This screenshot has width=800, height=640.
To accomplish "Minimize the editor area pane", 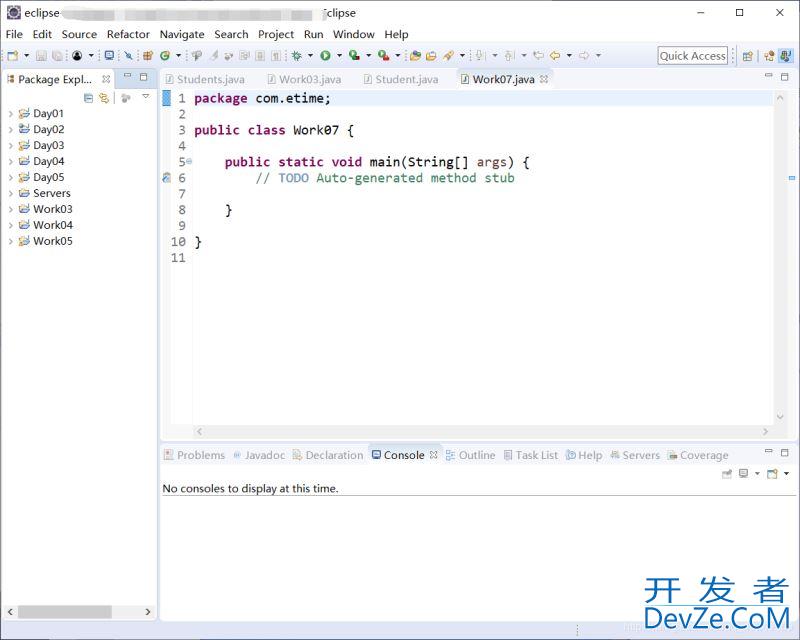I will [x=768, y=76].
